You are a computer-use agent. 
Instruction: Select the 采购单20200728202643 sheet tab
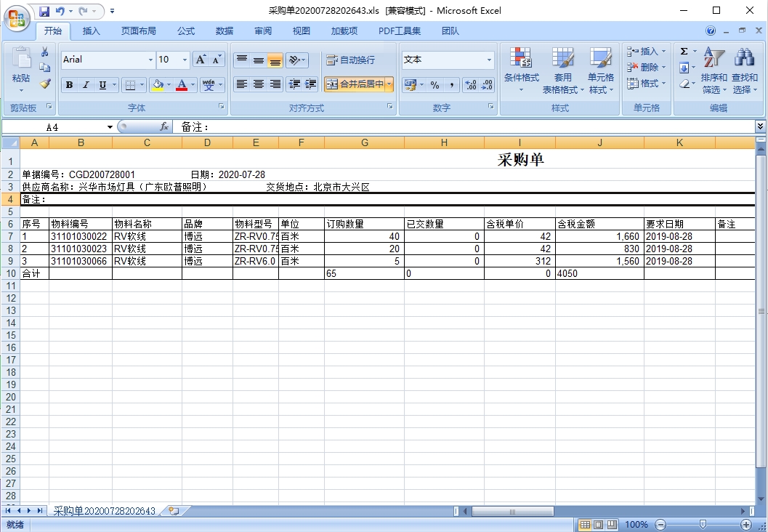coord(104,511)
